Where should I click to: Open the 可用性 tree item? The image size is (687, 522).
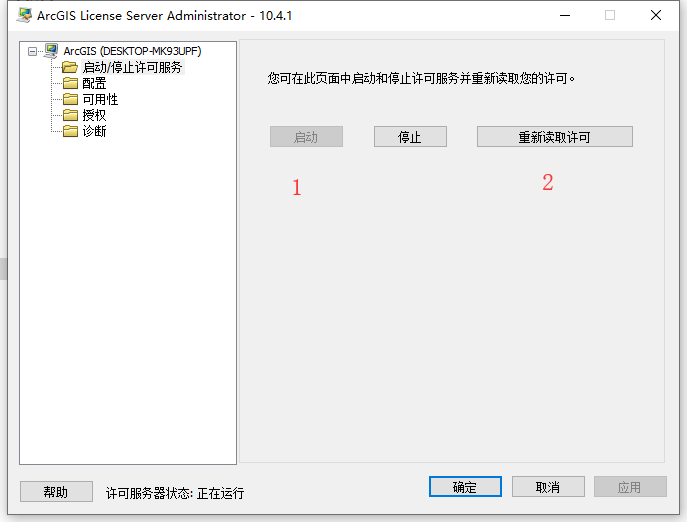(100, 99)
